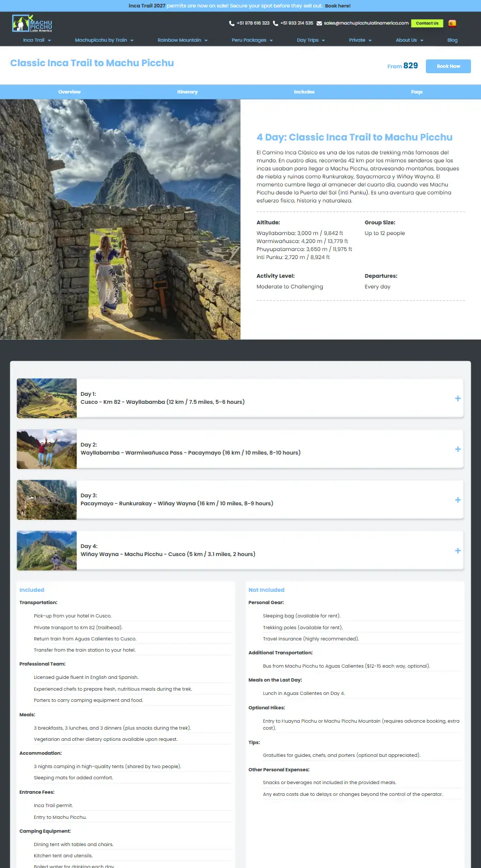
Task: Select Trekking poles (available for rent) item
Action: coord(303,628)
